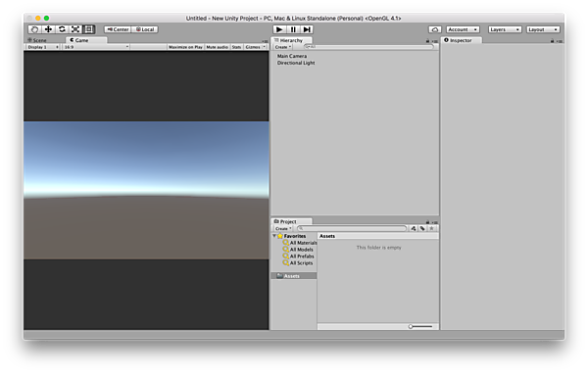Open the Hierarchy panel options menu
Viewport: 588px width, 373px height.
(434, 41)
